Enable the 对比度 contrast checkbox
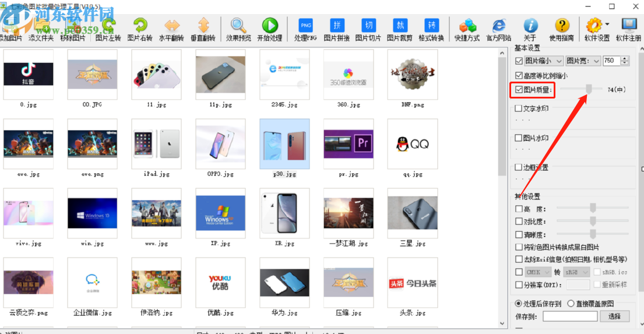This screenshot has height=334, width=644. click(x=519, y=222)
